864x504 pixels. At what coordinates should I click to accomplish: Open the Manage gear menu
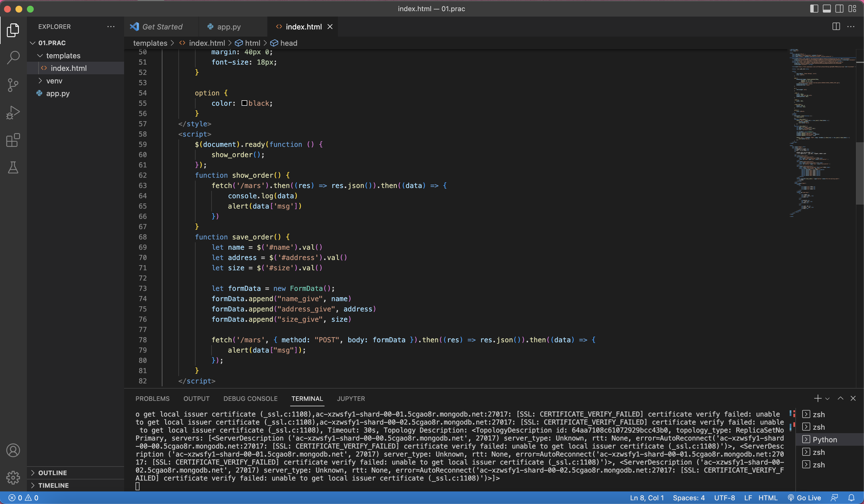click(13, 478)
